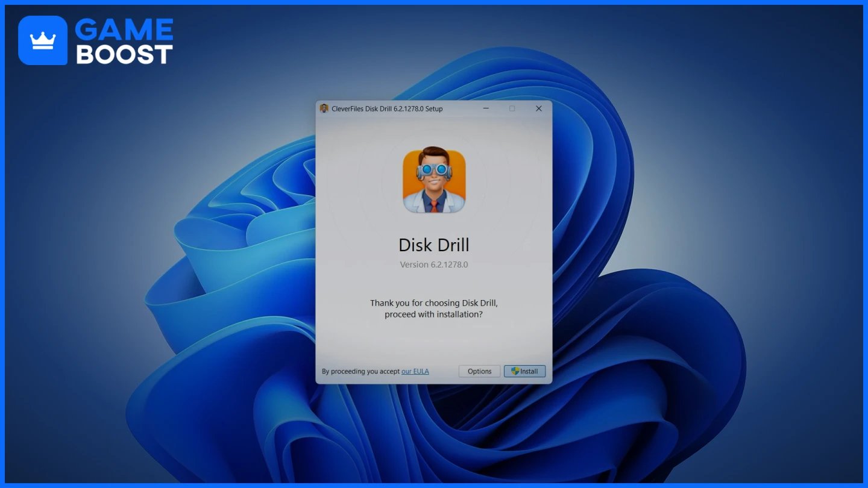Click the "Disk Drill" heading text
The width and height of the screenshot is (868, 488).
point(434,245)
